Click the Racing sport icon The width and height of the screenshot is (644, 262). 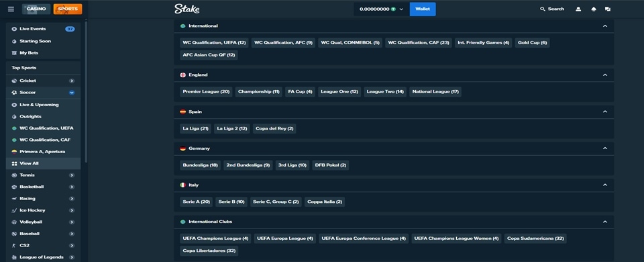pyautogui.click(x=14, y=199)
